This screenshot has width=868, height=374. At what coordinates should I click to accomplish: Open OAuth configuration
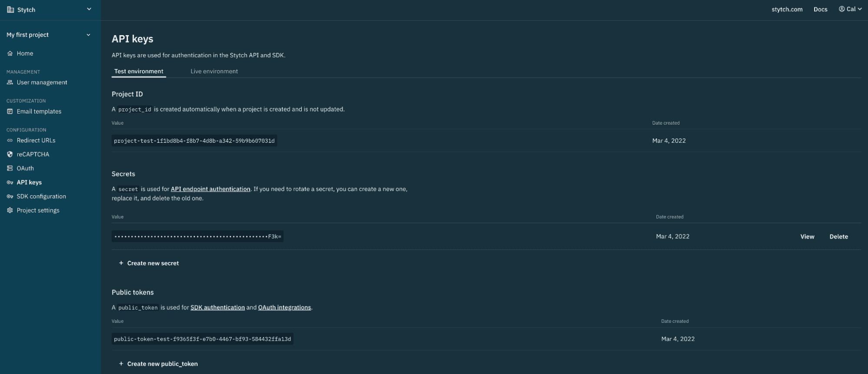(25, 168)
